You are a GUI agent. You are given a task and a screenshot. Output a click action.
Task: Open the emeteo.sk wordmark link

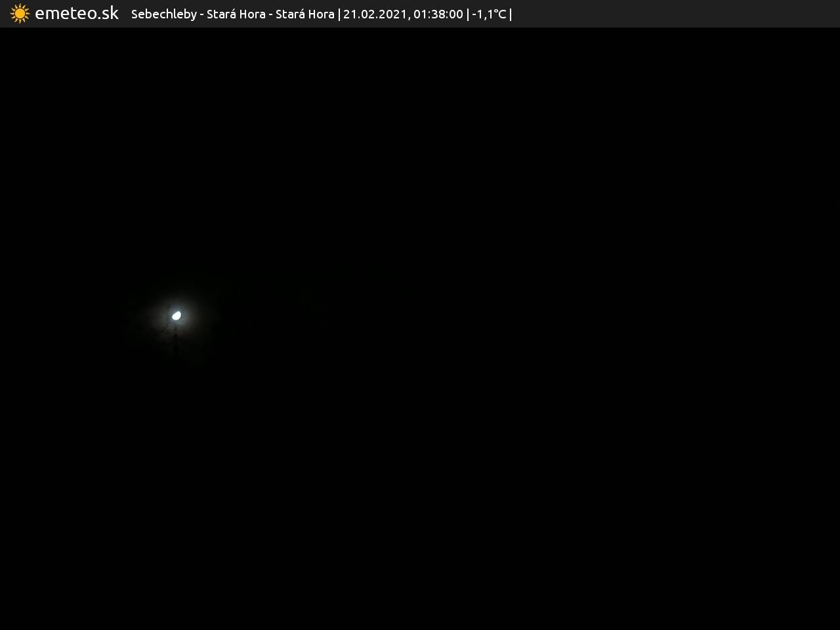coord(76,14)
